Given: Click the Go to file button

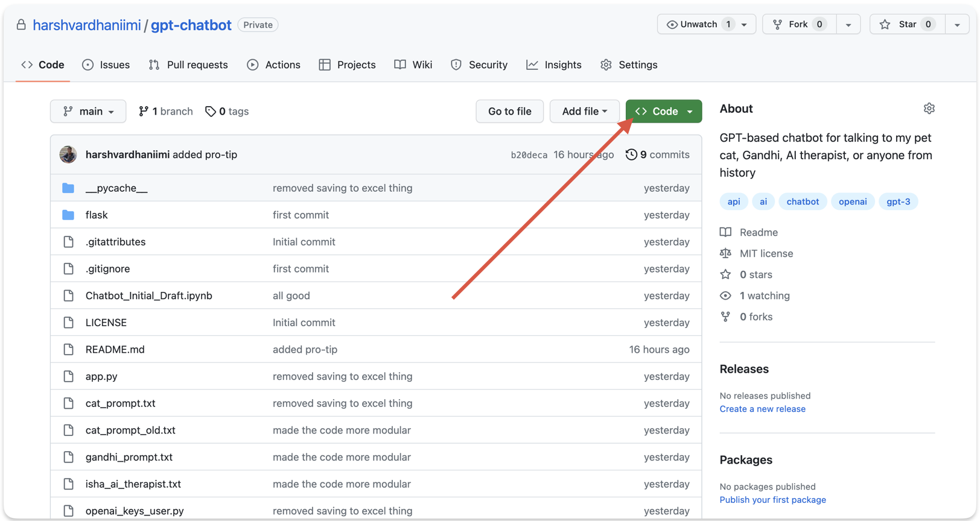Looking at the screenshot, I should (509, 112).
